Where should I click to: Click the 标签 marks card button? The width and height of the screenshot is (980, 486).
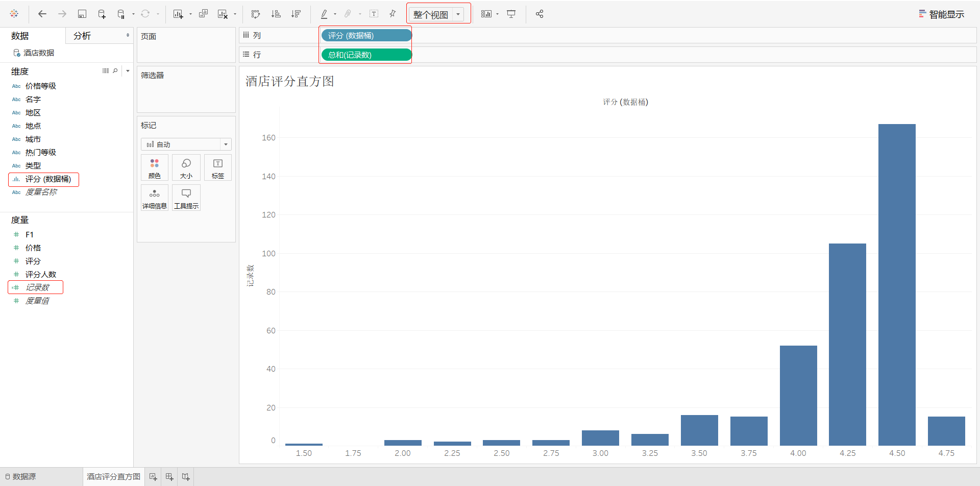click(x=218, y=168)
